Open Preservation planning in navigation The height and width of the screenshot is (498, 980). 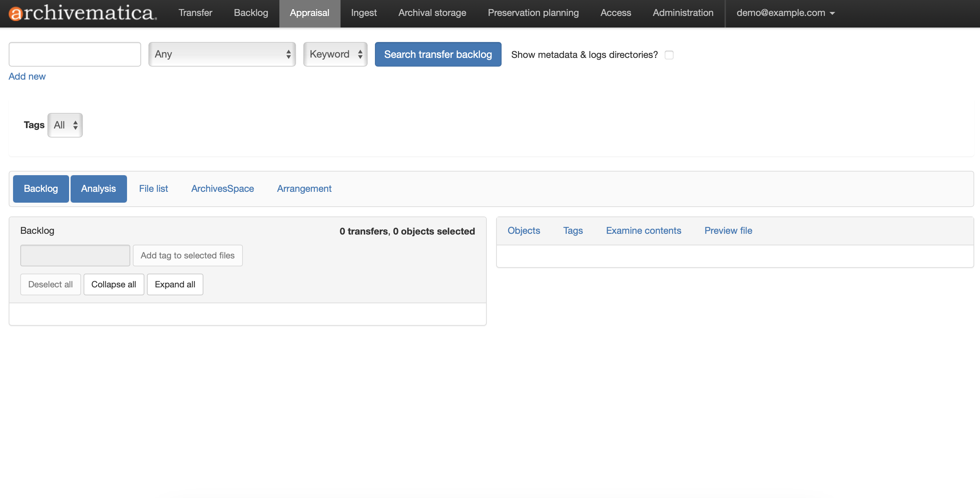[x=533, y=13]
